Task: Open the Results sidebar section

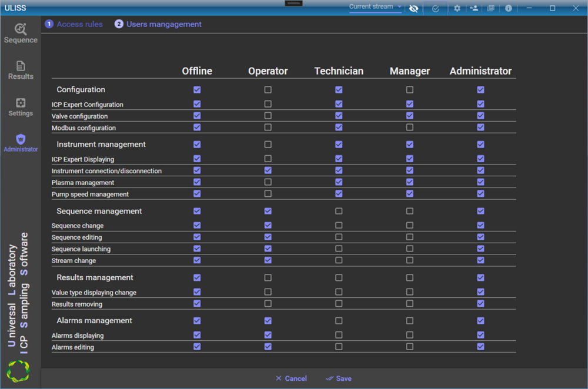Action: 21,70
